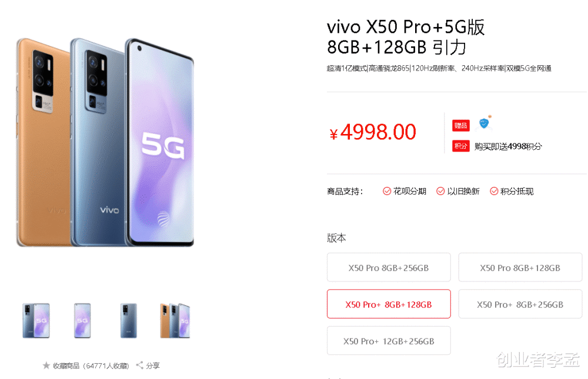
Task: Open the fourth thumbnail with three phones
Action: 175,320
